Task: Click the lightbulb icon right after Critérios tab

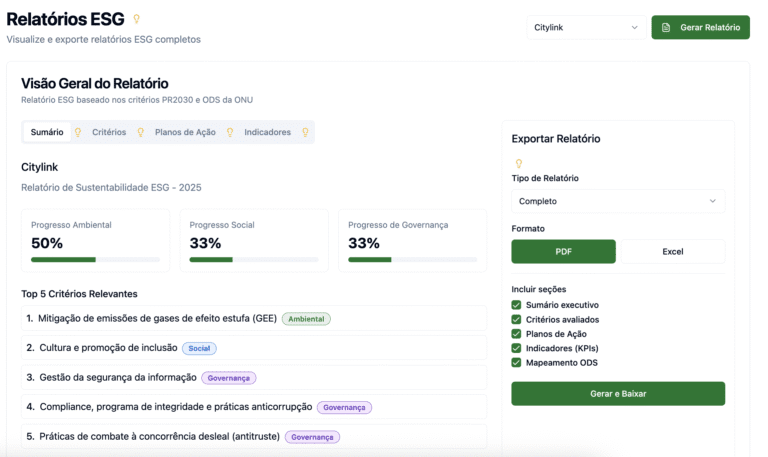Action: (x=140, y=132)
